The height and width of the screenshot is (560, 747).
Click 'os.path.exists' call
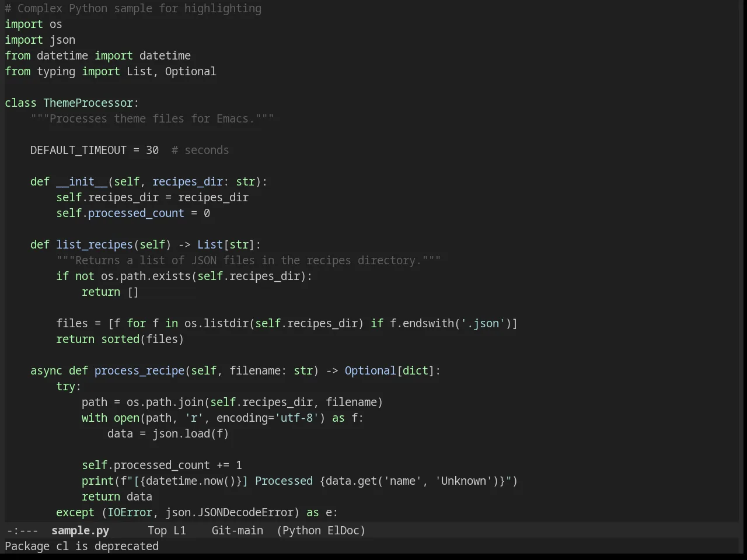[x=146, y=276]
